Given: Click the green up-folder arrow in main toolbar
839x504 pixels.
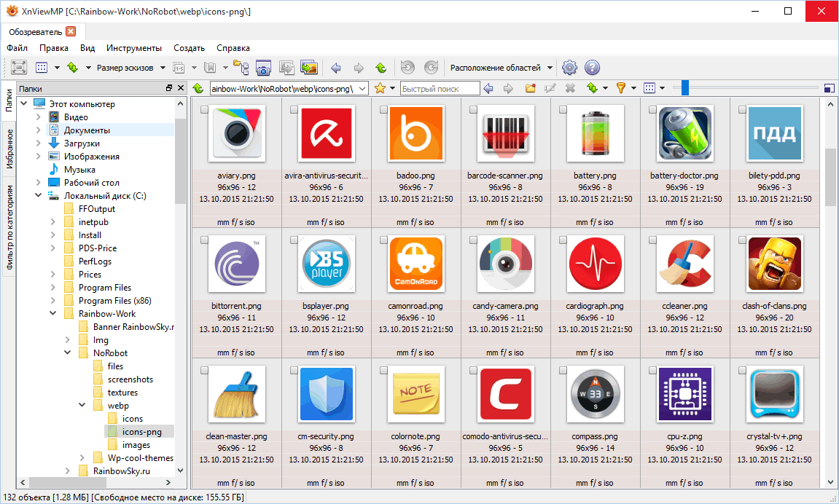Looking at the screenshot, I should click(x=381, y=68).
